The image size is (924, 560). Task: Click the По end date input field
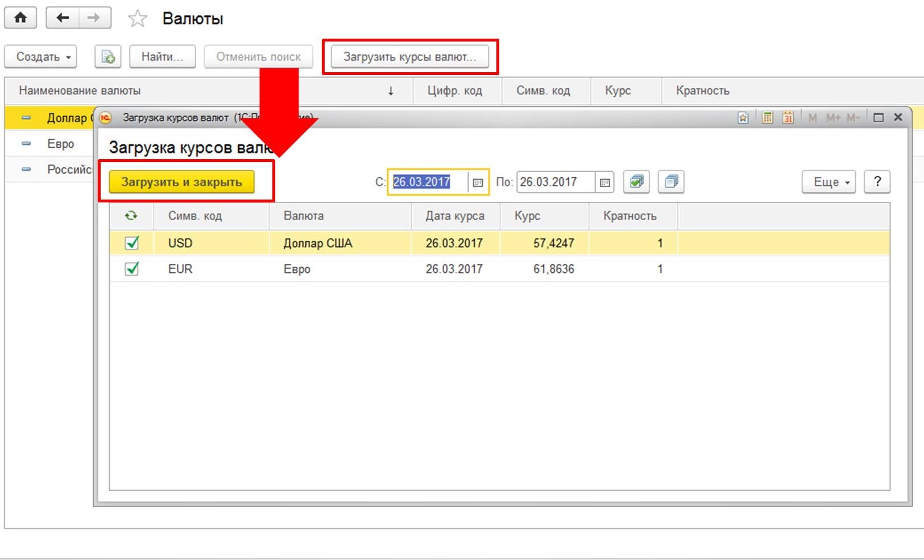(x=555, y=182)
